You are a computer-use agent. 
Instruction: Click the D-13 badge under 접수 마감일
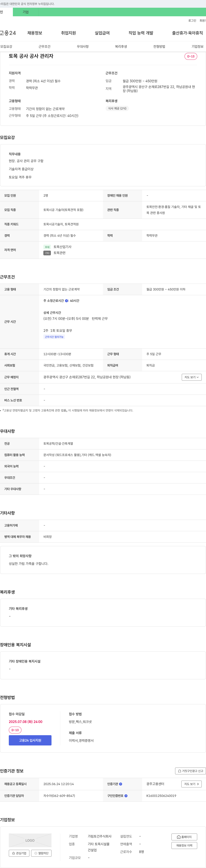click(x=15, y=730)
